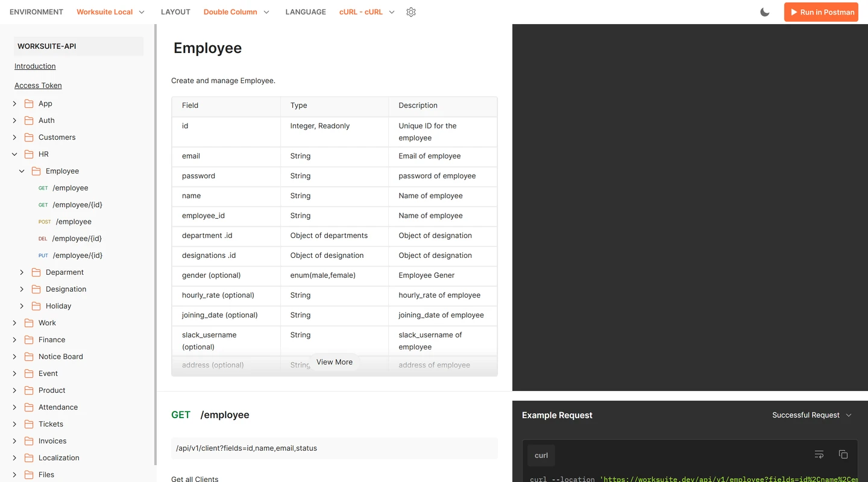Click the Designation folder icon
868x482 pixels.
coord(36,289)
